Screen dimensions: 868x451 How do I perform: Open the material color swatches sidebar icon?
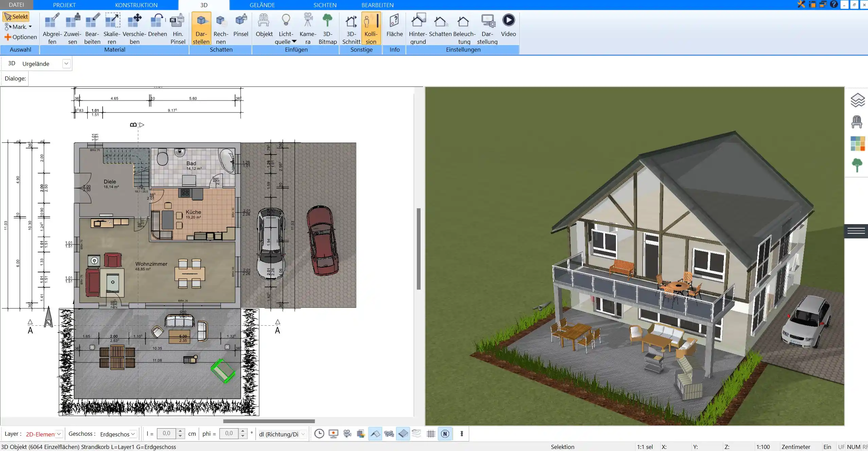[857, 144]
